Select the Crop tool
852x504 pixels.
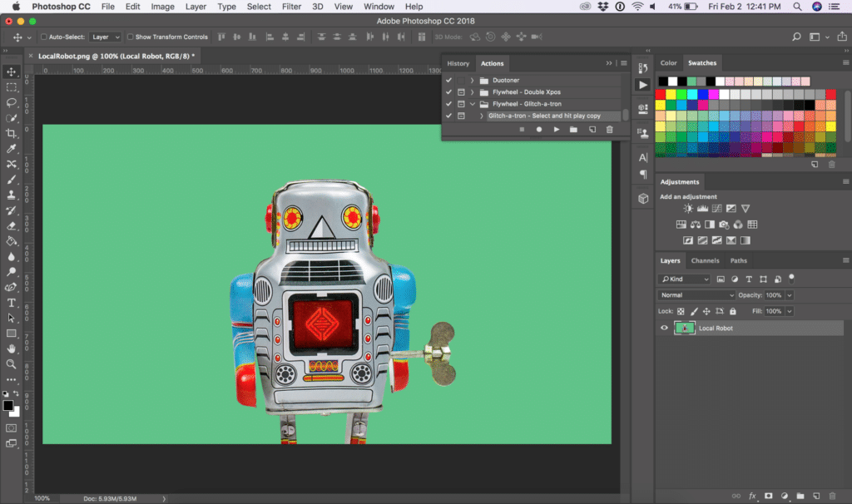coord(12,133)
